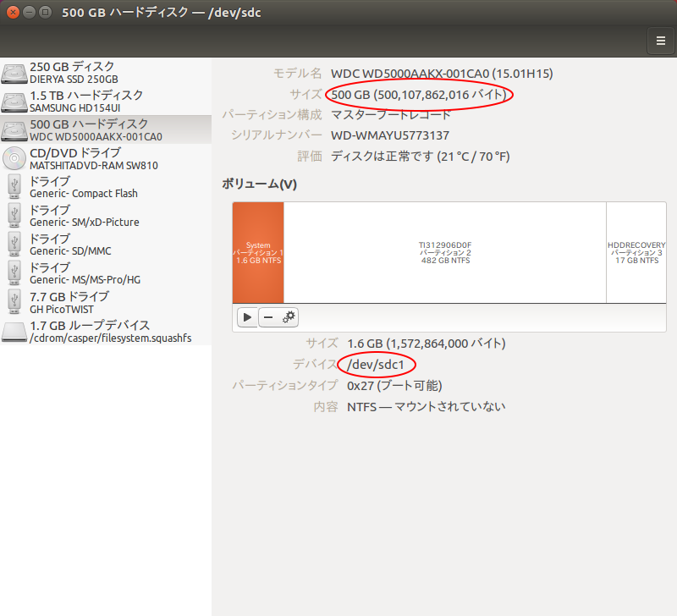Click the 'ボリューム(V)' heading
Screen dimensions: 677x616
pos(260,184)
